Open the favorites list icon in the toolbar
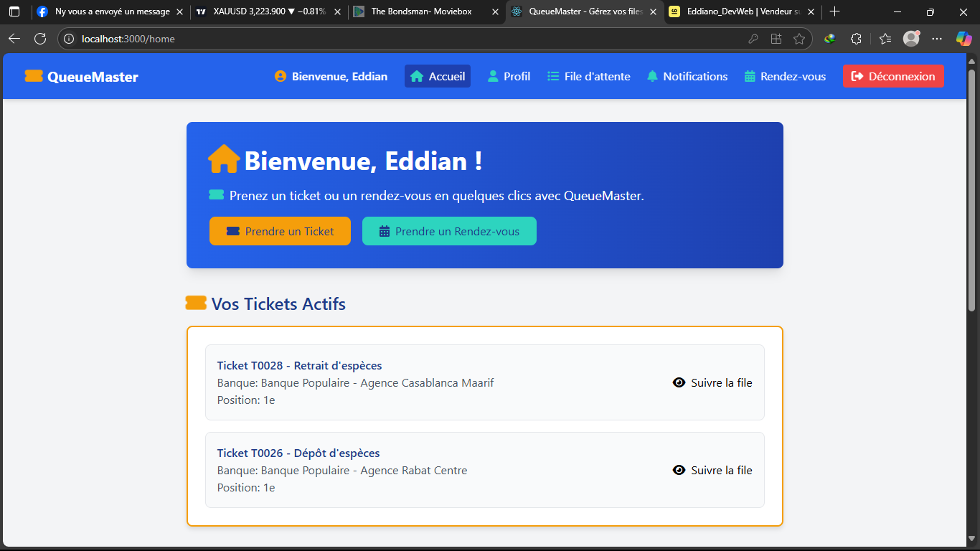Screen dimensions: 980x551 (885, 39)
